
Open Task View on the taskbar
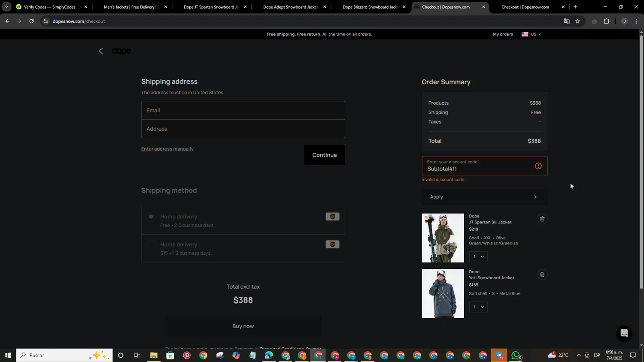point(137,355)
